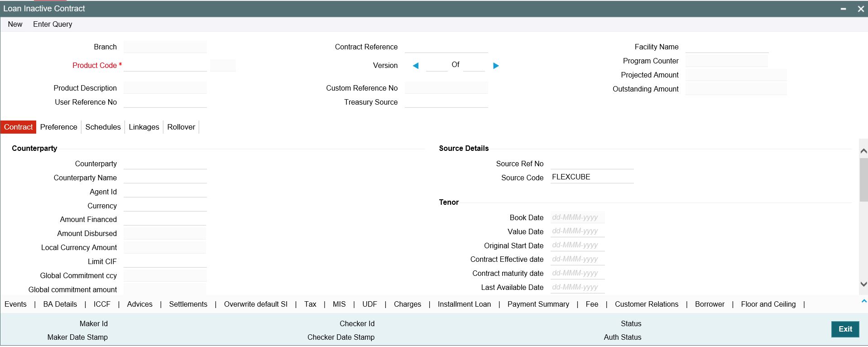Click the Counterparty input field
The height and width of the screenshot is (347, 868).
point(165,164)
